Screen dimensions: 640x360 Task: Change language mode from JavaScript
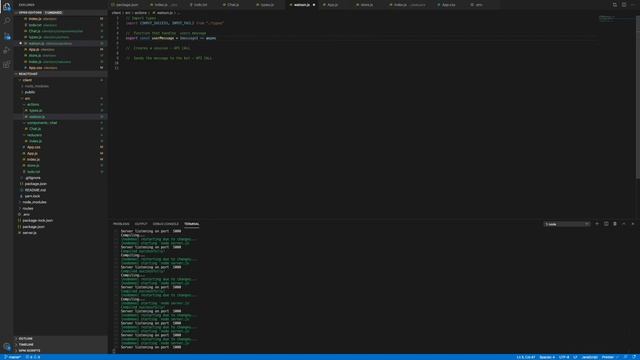tap(589, 357)
